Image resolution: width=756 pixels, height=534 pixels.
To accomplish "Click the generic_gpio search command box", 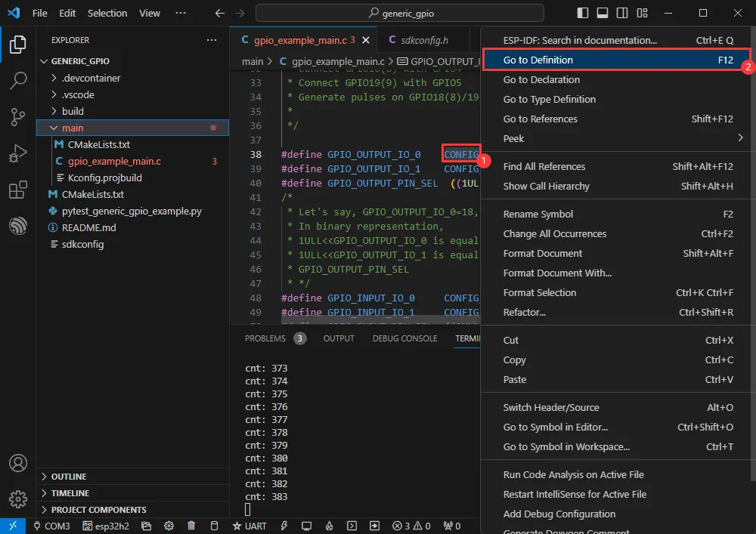I will [400, 13].
